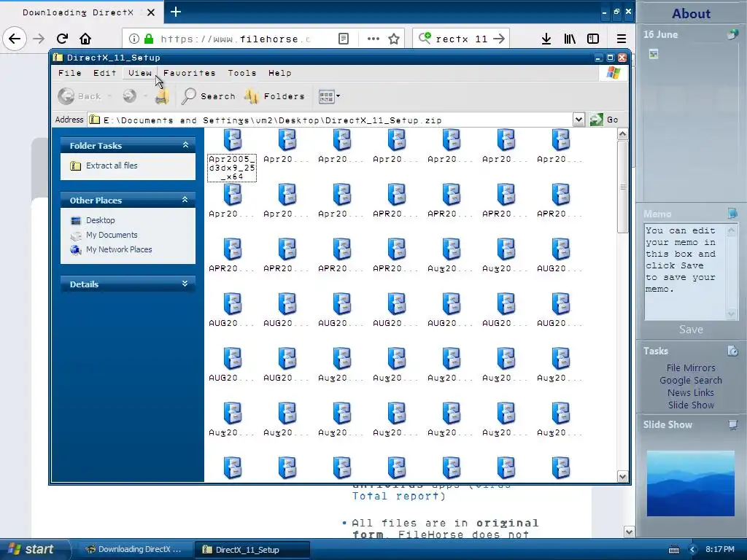The width and height of the screenshot is (747, 560).
Task: Click scroll up arrow of file list
Action: tap(622, 134)
